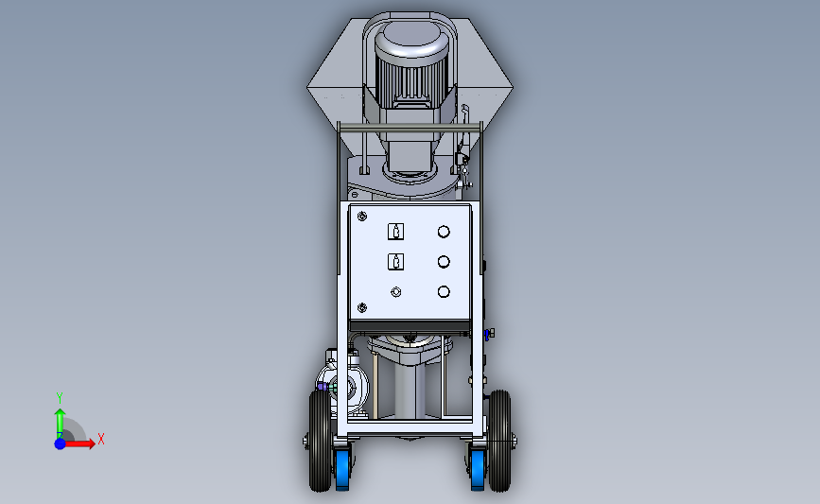Select the purple fitting on the pump

[x=323, y=387]
